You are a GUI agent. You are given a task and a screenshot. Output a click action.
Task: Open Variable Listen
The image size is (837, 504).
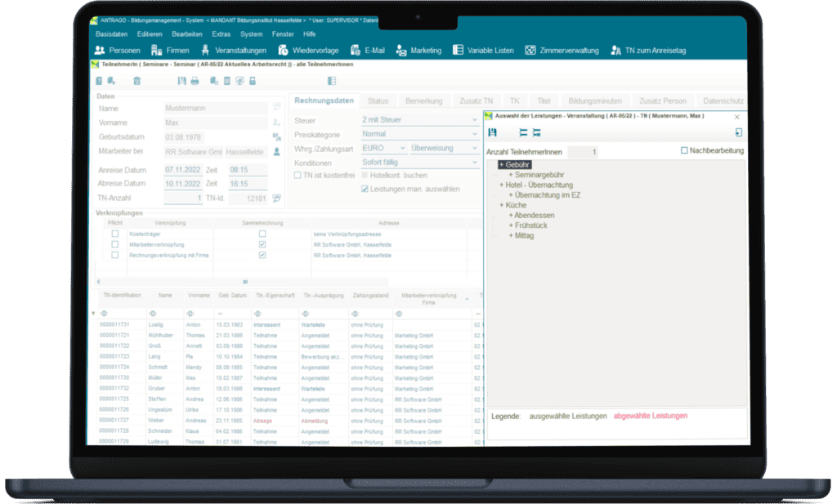[x=484, y=51]
